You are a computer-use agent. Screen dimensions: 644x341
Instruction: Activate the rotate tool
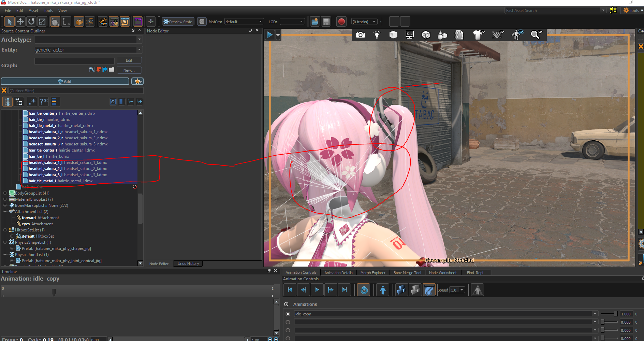[x=31, y=22]
